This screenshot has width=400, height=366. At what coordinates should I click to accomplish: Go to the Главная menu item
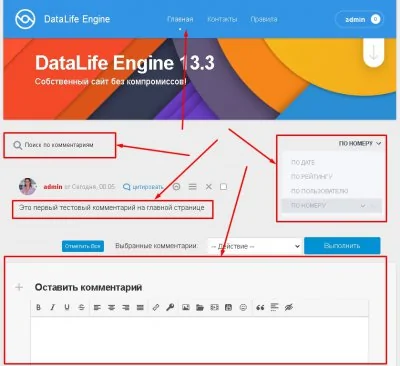click(180, 19)
